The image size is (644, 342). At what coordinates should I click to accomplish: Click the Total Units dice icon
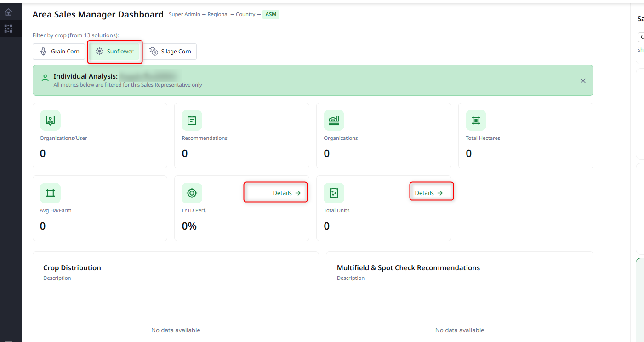point(334,193)
